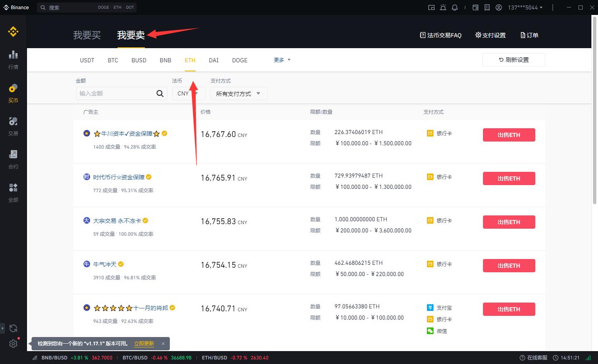This screenshot has width=598, height=364.
Task: Click 出售ETH for price 16,754.15
Action: click(x=509, y=266)
